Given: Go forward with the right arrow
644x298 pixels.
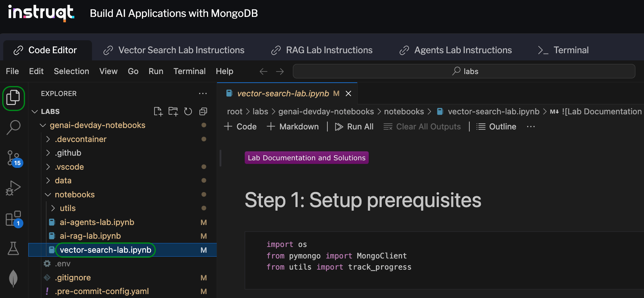Looking at the screenshot, I should click(x=280, y=71).
